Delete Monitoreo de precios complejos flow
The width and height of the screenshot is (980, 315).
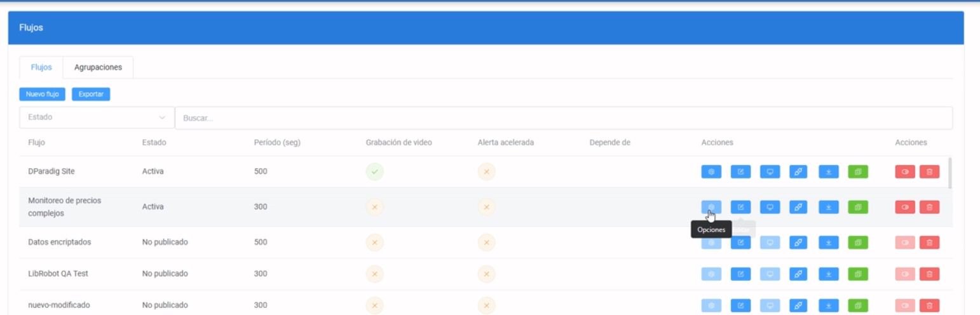coord(929,207)
